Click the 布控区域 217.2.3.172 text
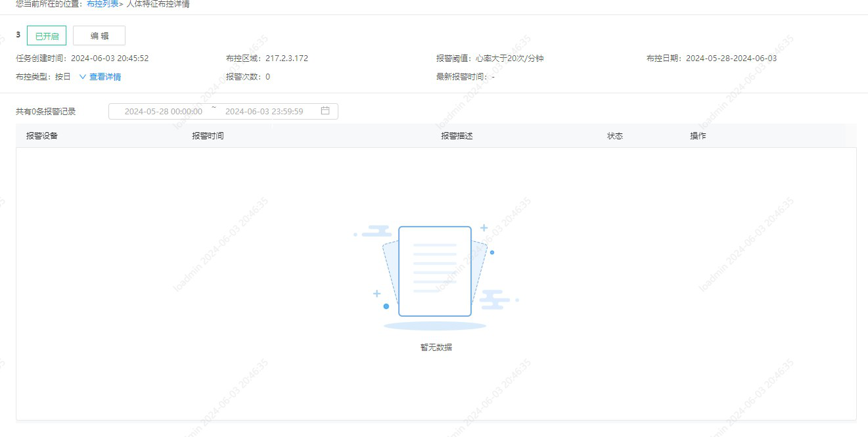The width and height of the screenshot is (868, 437). pyautogui.click(x=267, y=58)
